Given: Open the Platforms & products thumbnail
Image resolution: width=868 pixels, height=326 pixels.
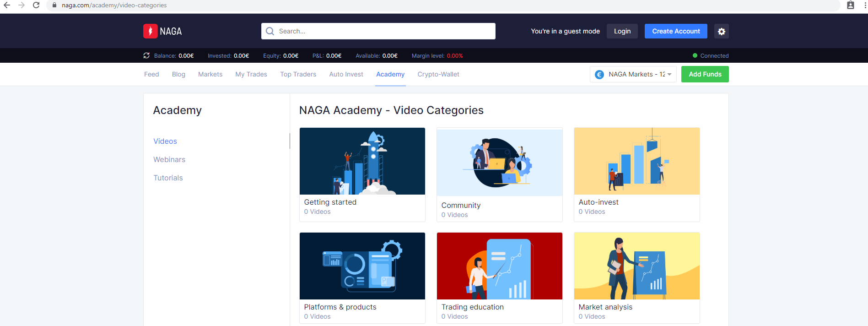Looking at the screenshot, I should click(362, 266).
